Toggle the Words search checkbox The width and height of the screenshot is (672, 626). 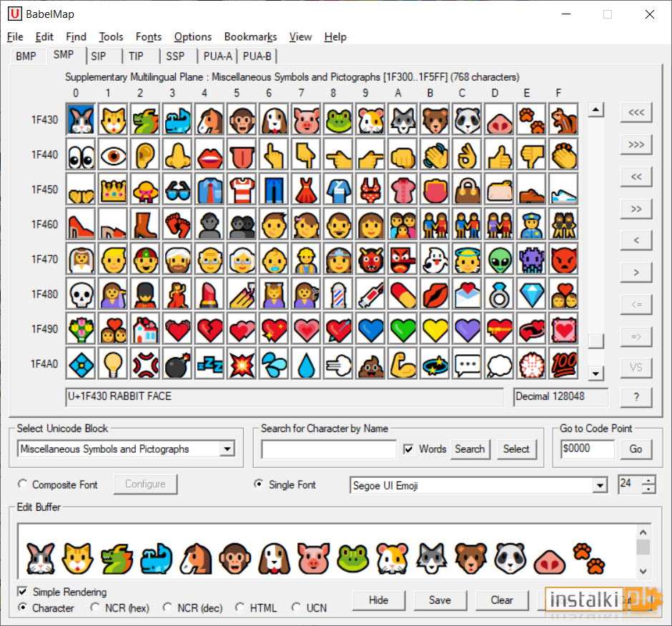[x=408, y=449]
